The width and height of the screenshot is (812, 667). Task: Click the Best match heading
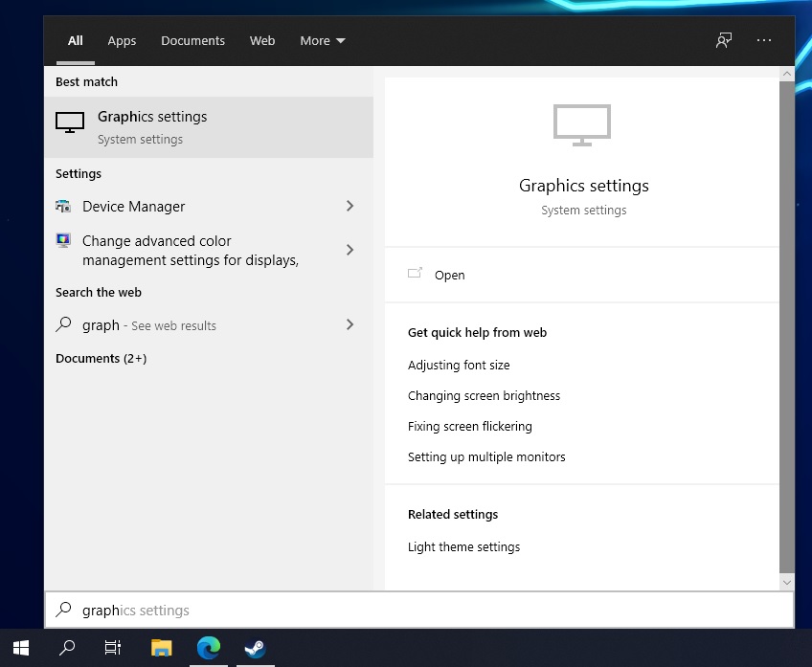(x=86, y=81)
